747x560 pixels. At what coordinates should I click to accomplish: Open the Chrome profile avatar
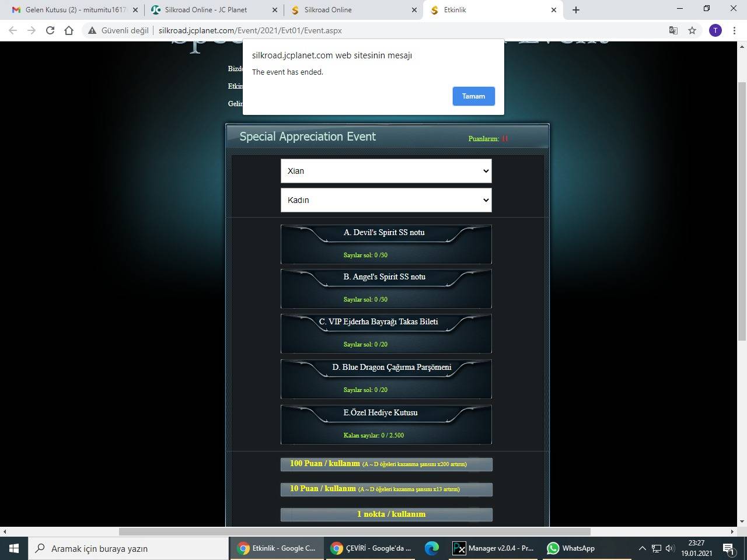coord(715,30)
